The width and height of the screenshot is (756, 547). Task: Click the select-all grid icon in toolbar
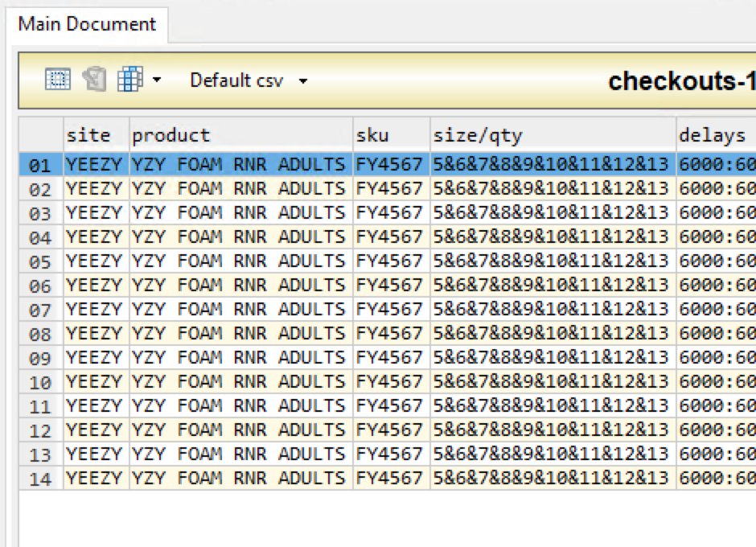click(x=57, y=79)
